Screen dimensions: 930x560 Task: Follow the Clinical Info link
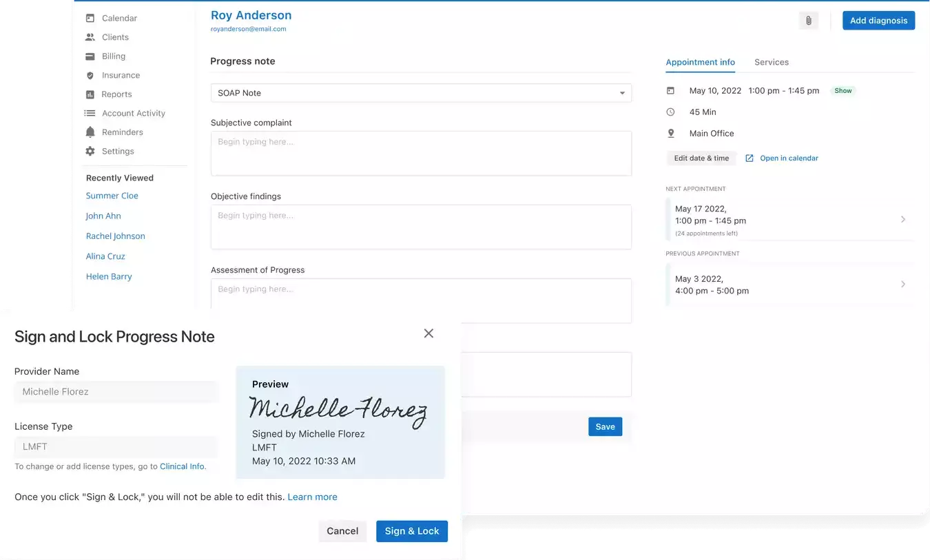point(182,466)
